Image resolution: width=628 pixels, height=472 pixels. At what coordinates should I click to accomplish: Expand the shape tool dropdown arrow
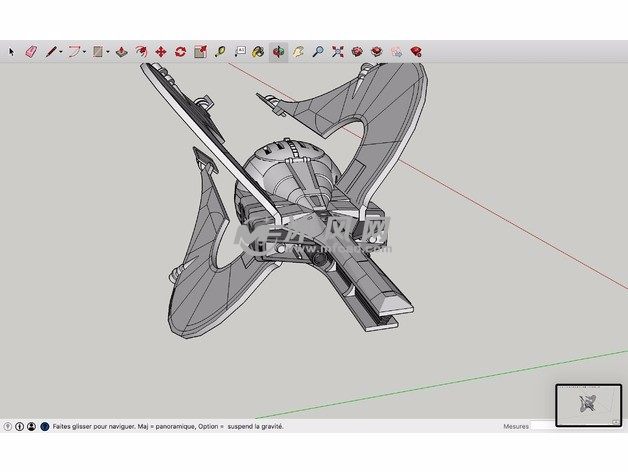108,51
